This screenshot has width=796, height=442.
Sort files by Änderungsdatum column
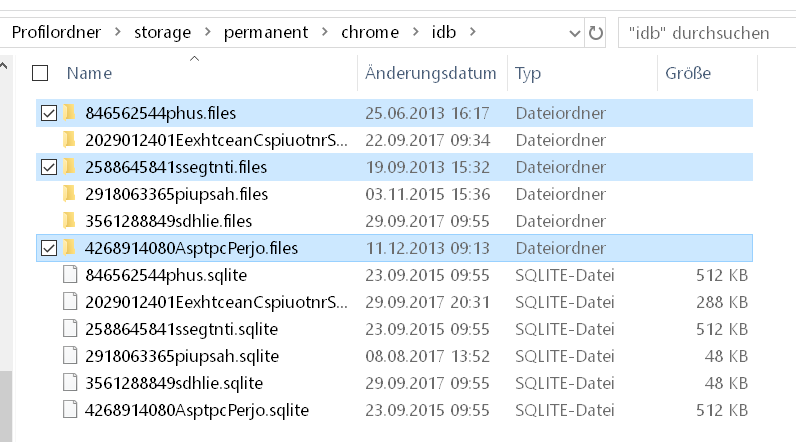tap(430, 73)
